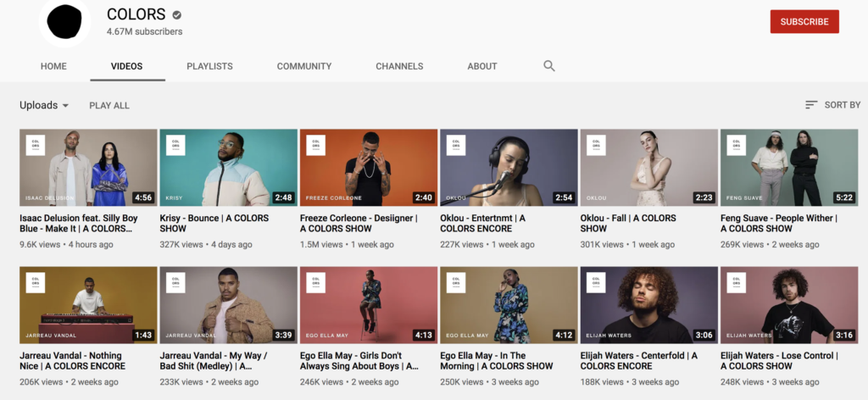Click the channel search magnifier icon

(x=548, y=66)
